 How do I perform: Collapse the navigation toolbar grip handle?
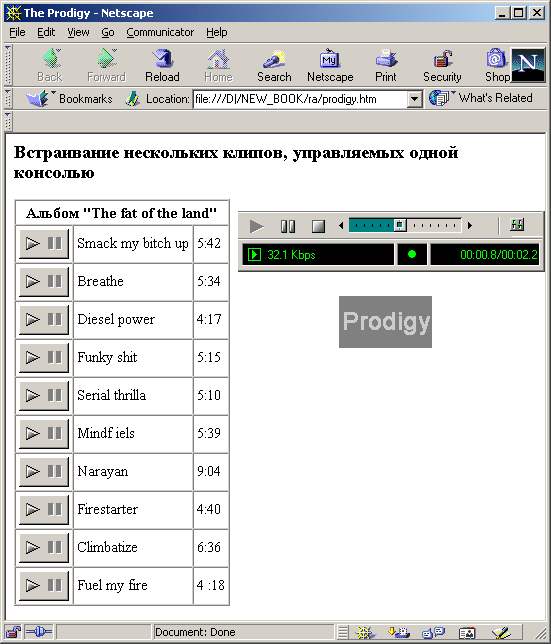(x=8, y=65)
